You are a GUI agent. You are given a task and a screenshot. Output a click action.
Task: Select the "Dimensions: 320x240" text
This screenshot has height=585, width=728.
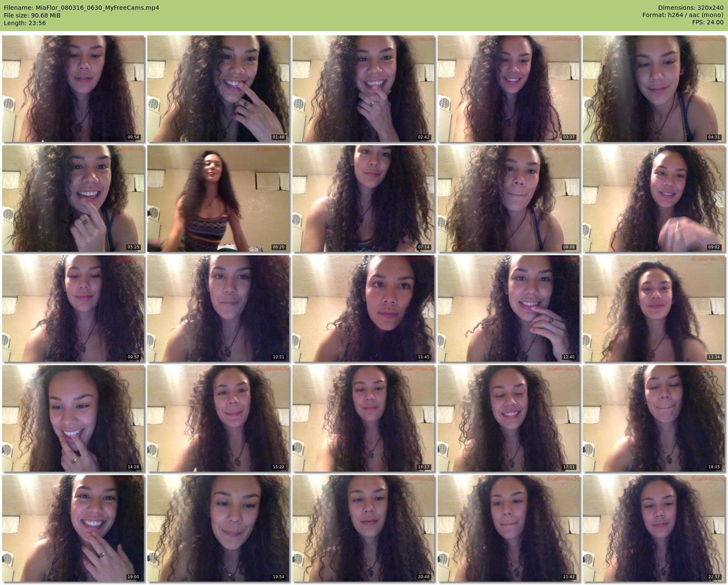click(x=691, y=8)
